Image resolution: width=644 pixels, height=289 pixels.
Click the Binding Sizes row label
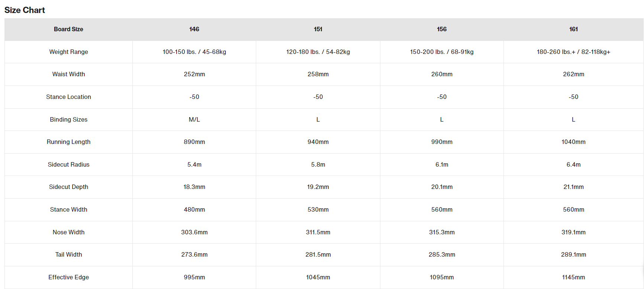point(68,119)
